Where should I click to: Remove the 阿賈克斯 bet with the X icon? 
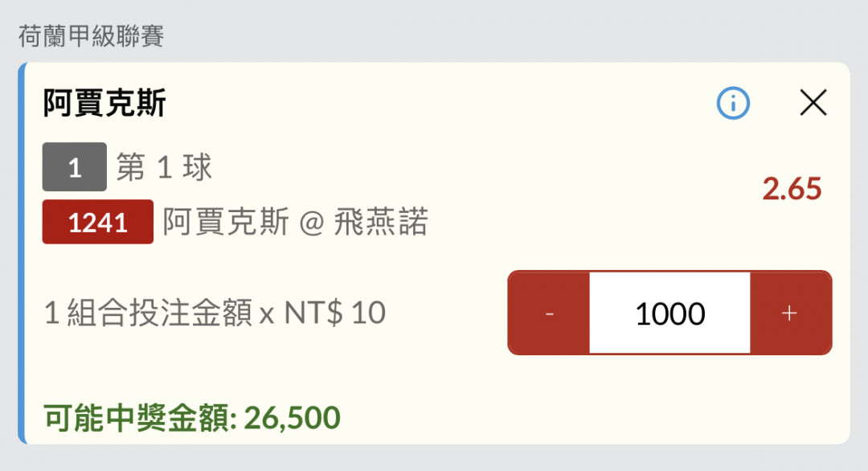pos(813,103)
